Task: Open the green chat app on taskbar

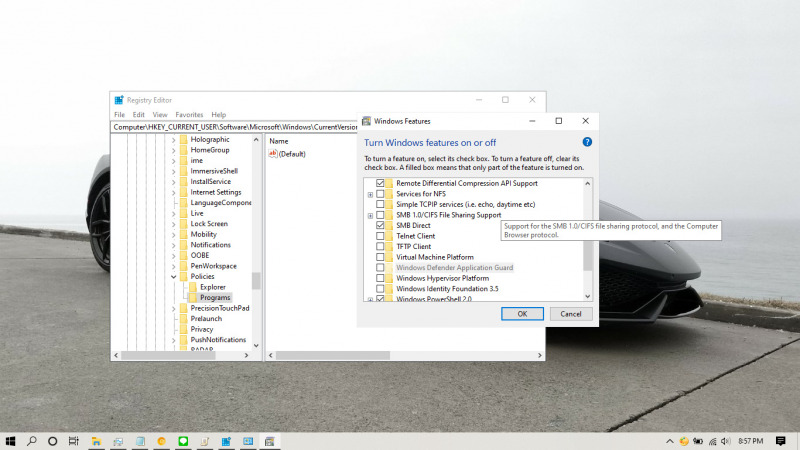Action: coord(183,441)
